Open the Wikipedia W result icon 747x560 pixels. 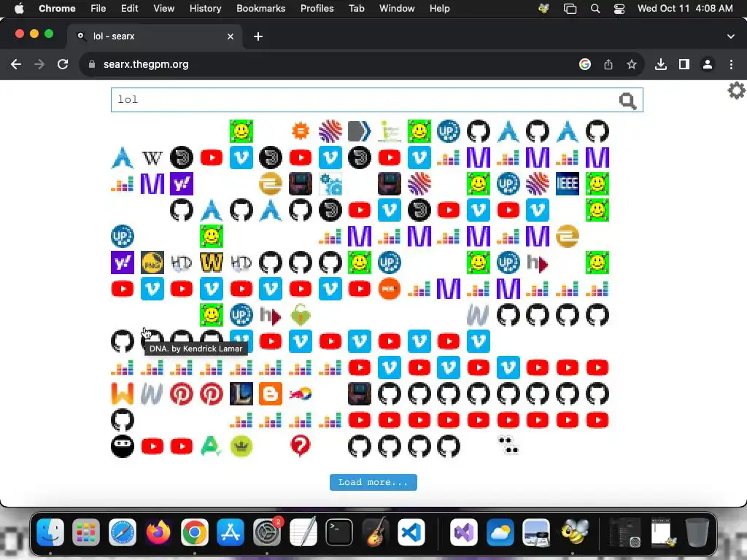click(152, 157)
